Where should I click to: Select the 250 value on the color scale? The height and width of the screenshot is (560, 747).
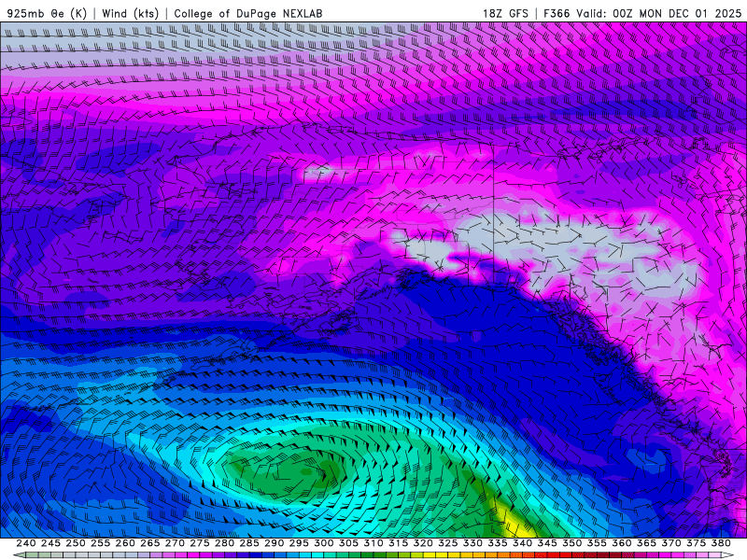click(x=76, y=543)
